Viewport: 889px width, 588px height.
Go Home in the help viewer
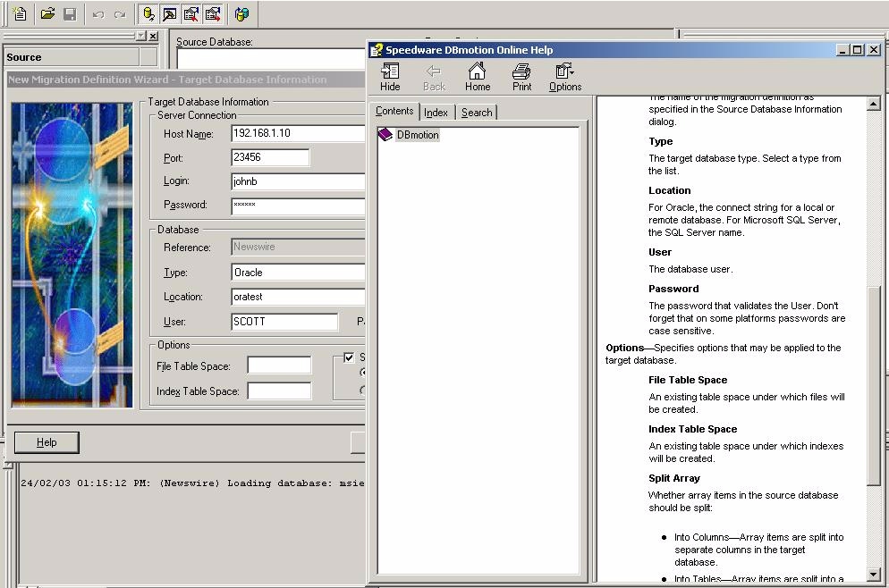click(x=478, y=78)
